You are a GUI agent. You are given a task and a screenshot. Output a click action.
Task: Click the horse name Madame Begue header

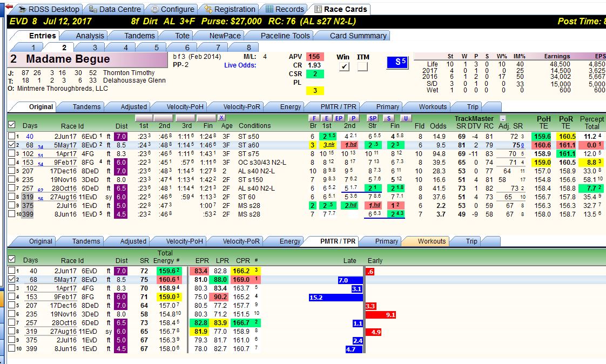pos(87,59)
